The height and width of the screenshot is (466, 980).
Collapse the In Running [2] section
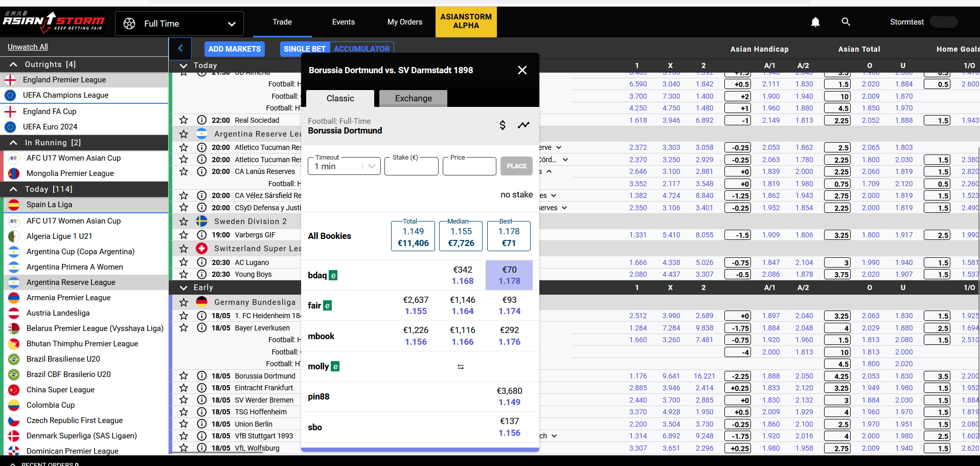click(13, 143)
